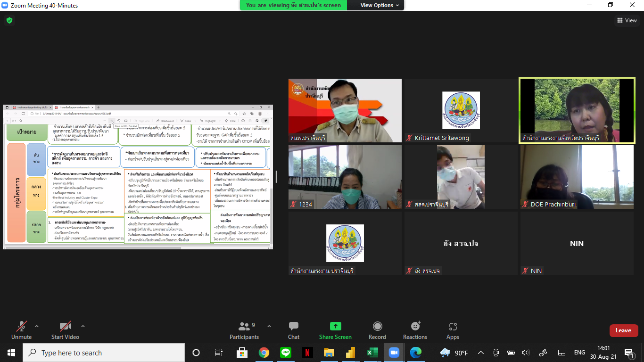
Task: Click the Windows search box
Action: click(104, 353)
